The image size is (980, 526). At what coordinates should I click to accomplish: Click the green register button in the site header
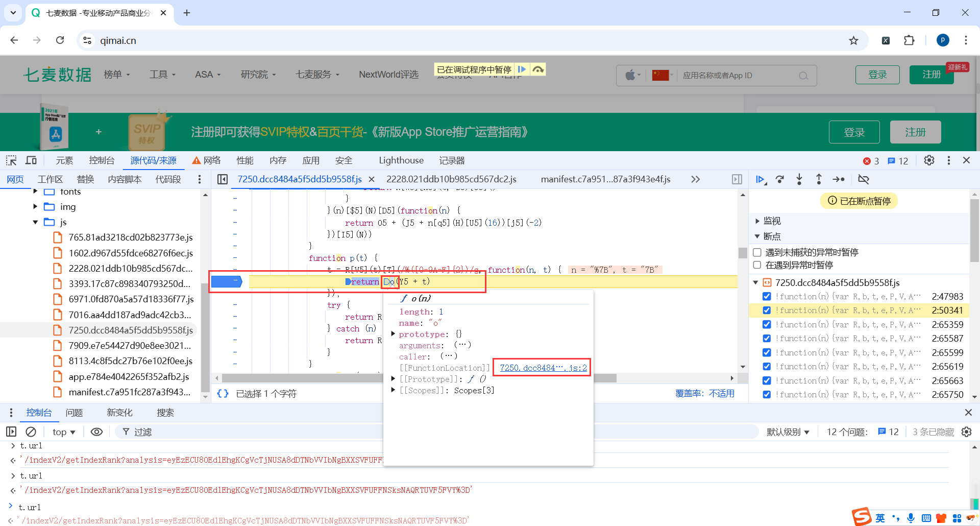(x=932, y=75)
